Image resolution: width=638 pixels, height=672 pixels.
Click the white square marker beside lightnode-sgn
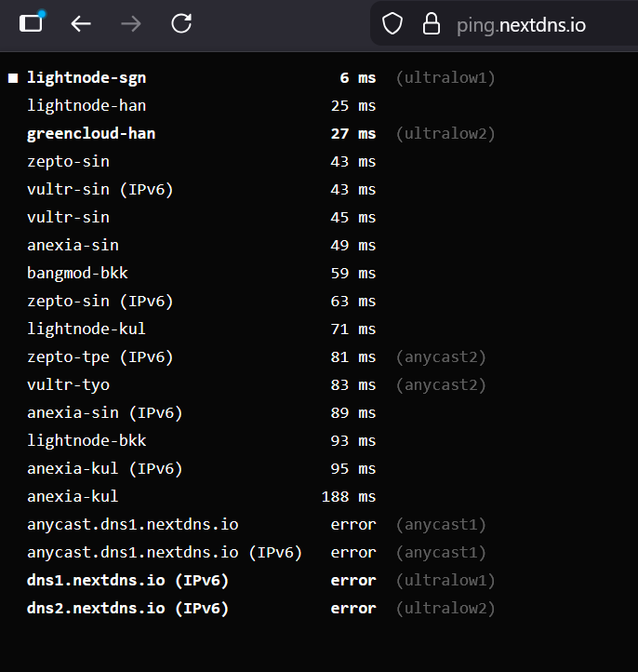(13, 78)
